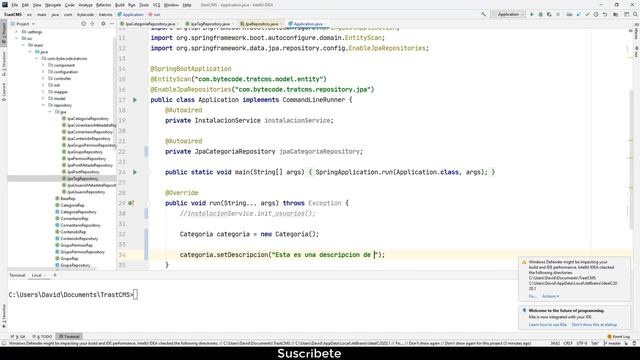Click the bytecode breadcrumb in navigation bar
Viewport: 640px width, 360px height.
(x=85, y=14)
